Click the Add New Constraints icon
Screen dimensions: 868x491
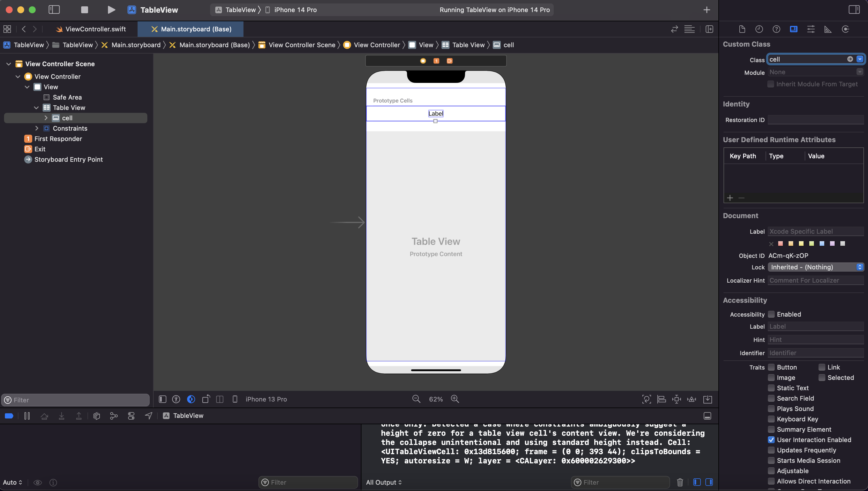676,399
